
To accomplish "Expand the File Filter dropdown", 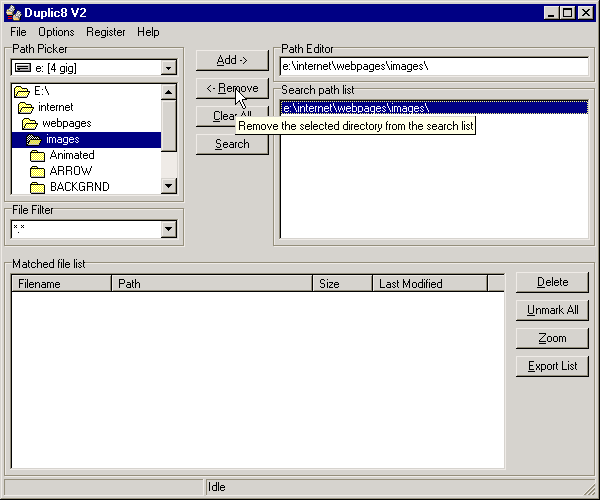I will pyautogui.click(x=168, y=230).
